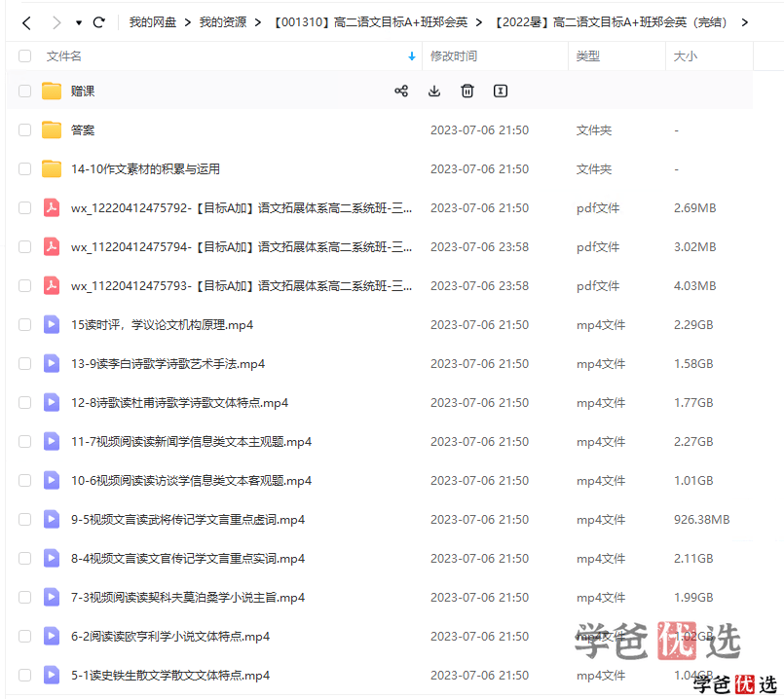Screen dimensions: 784x699
Task: Click PDF icon of wx_12220412475792 file
Action: click(52, 208)
